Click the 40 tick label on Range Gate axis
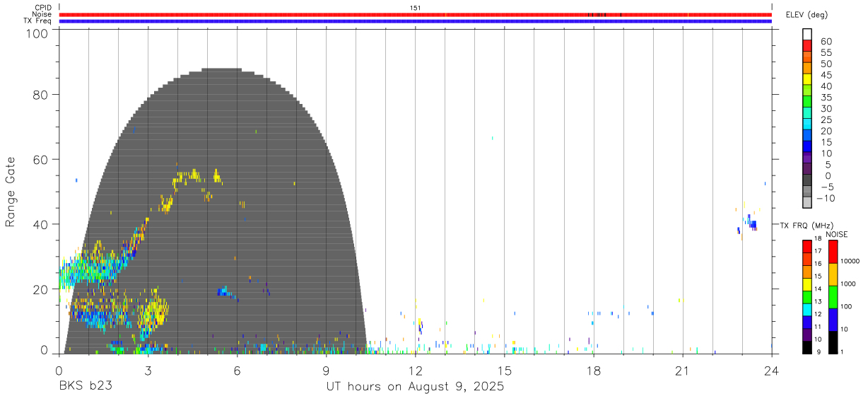868x401 pixels. click(x=40, y=224)
